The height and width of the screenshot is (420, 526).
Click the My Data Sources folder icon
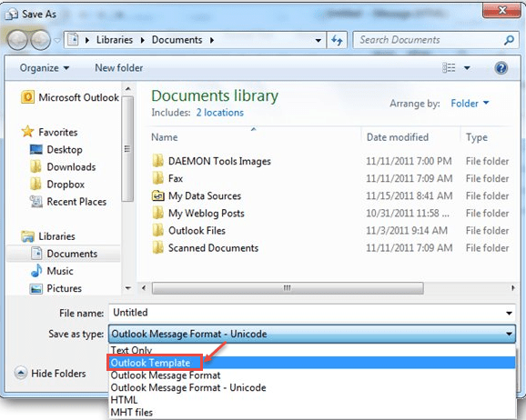click(157, 195)
